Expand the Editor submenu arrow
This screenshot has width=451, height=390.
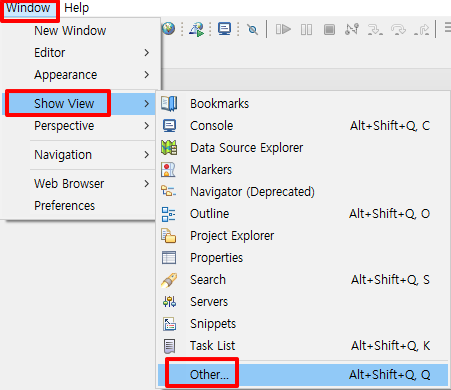coord(147,52)
